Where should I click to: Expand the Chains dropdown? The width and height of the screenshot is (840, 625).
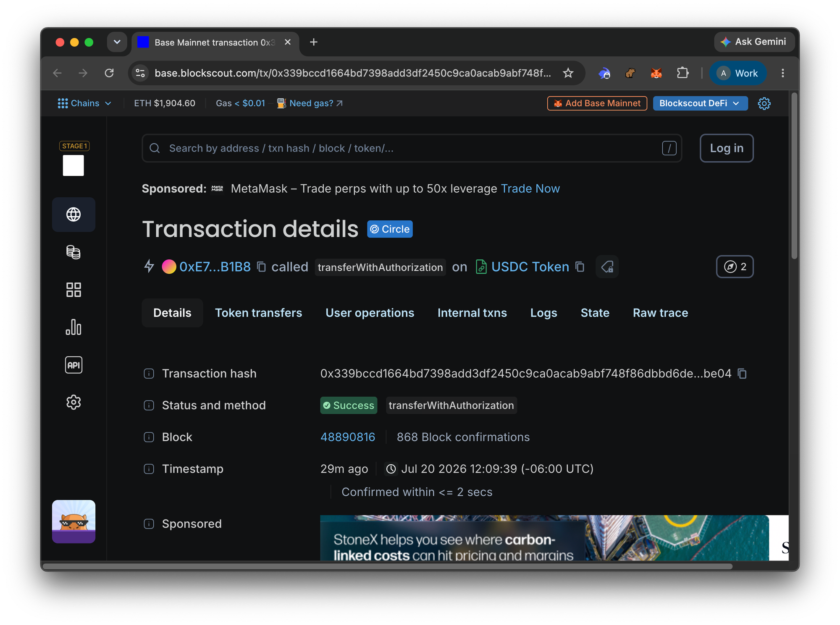(x=84, y=103)
